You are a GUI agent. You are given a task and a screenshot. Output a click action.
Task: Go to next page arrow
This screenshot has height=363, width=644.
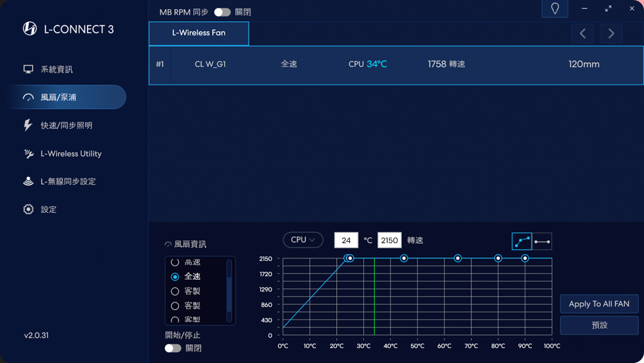click(611, 34)
